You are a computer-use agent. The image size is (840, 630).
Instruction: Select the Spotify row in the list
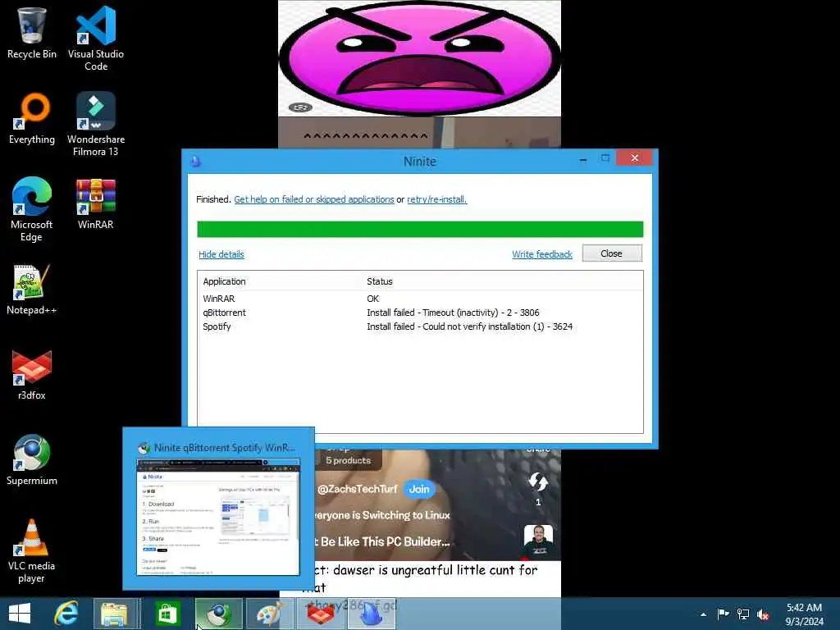click(x=420, y=326)
